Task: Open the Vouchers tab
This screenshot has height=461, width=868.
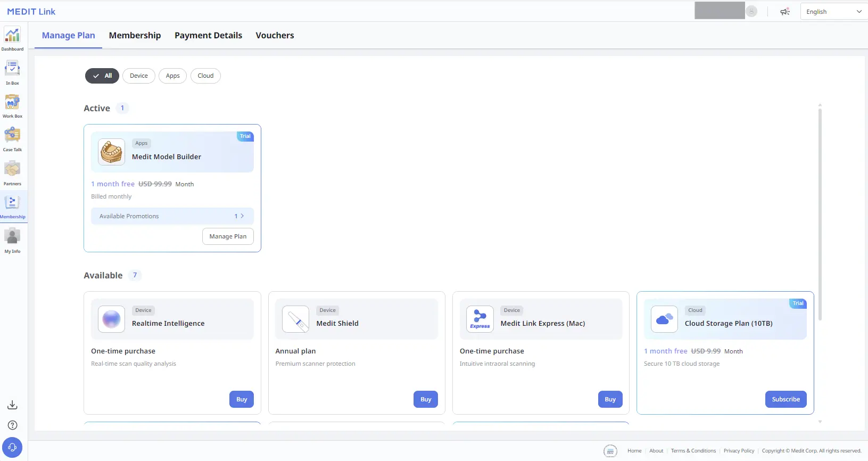Action: (275, 35)
